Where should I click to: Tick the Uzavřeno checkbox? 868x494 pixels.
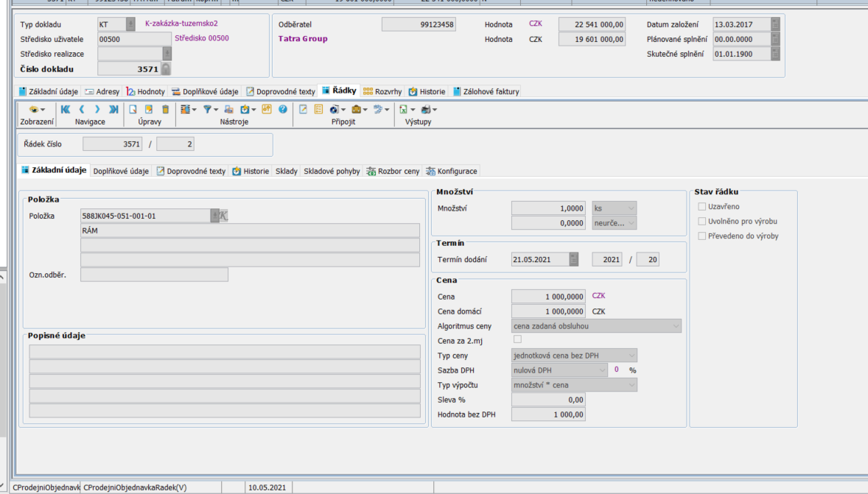(x=702, y=207)
